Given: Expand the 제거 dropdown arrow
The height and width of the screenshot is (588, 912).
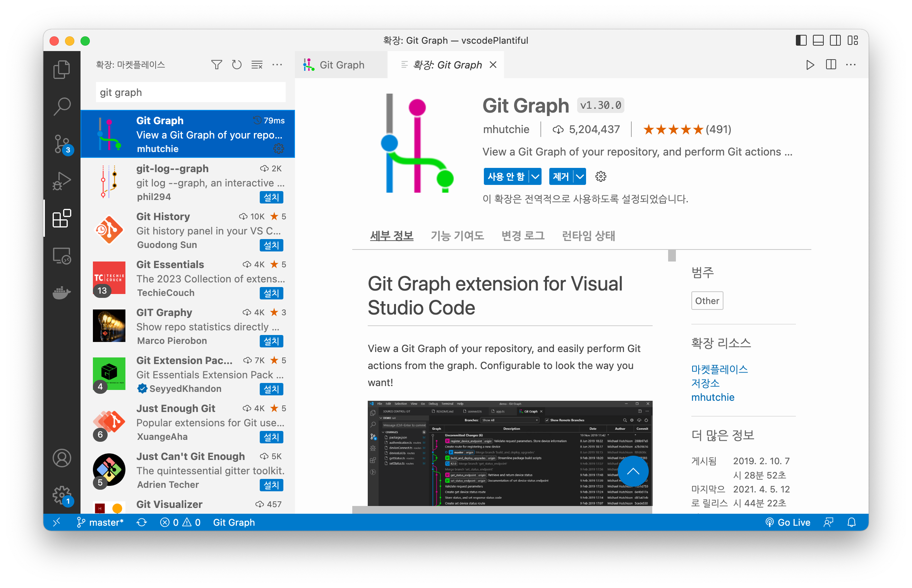Looking at the screenshot, I should click(x=579, y=177).
